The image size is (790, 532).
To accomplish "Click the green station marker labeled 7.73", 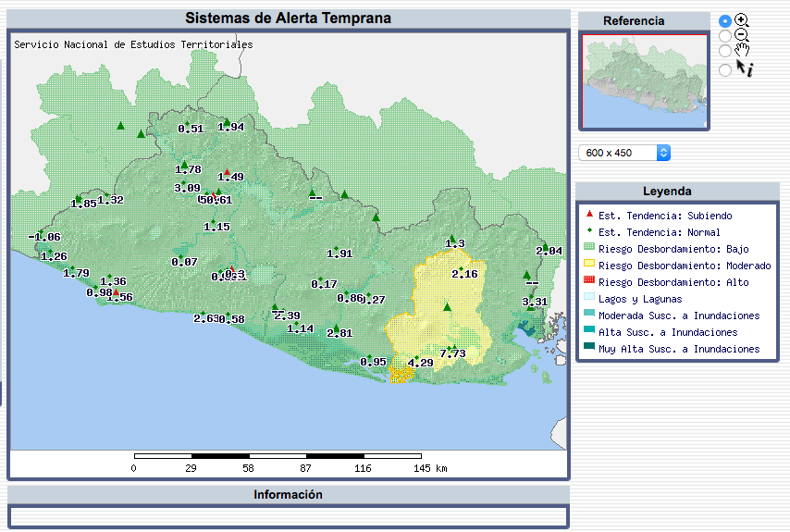I will (x=451, y=347).
